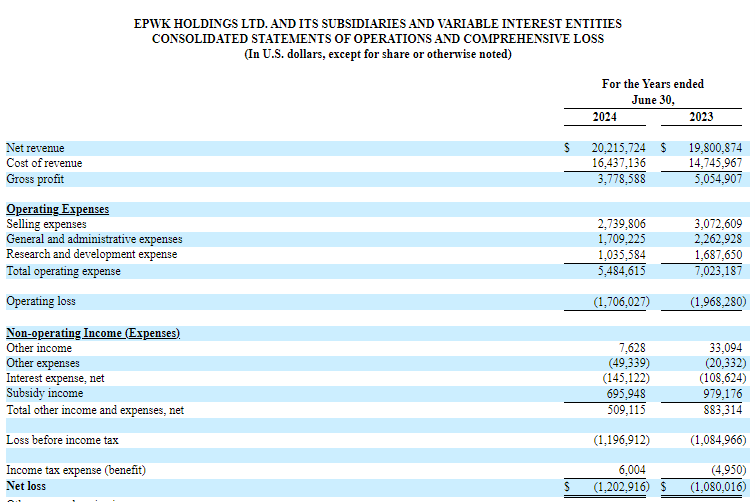Select cost of revenue 16,437,136
The image size is (755, 502).
618,163
